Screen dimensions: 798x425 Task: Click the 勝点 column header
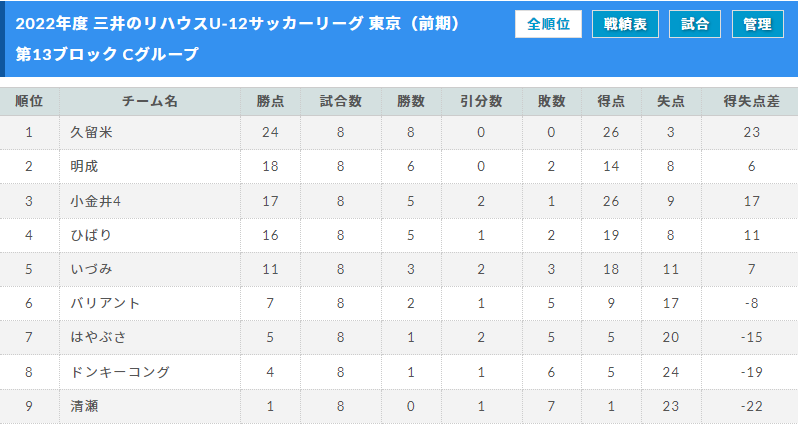[x=270, y=101]
